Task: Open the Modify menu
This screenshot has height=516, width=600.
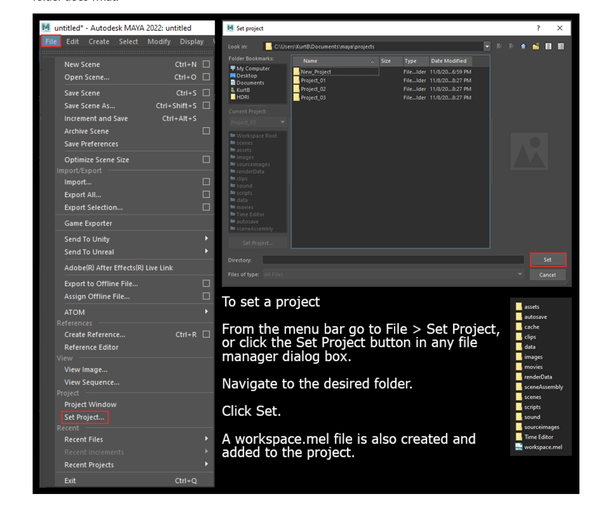Action: (159, 41)
